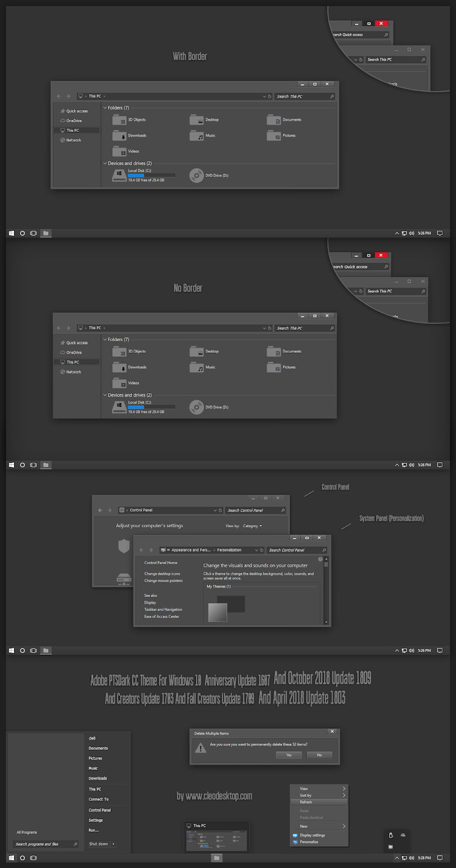The image size is (456, 868).
Task: Select Quick access in No Border sidebar
Action: pyautogui.click(x=74, y=342)
